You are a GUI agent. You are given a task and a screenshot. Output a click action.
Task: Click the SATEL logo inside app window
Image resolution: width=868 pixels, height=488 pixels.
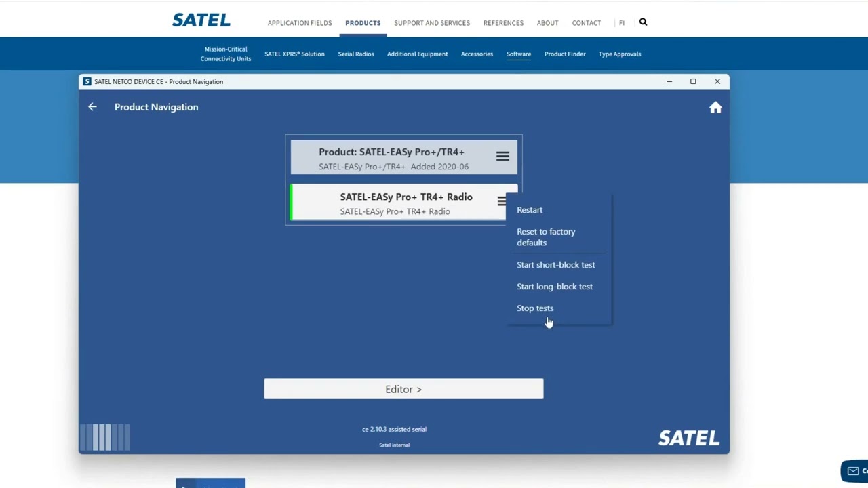click(689, 438)
